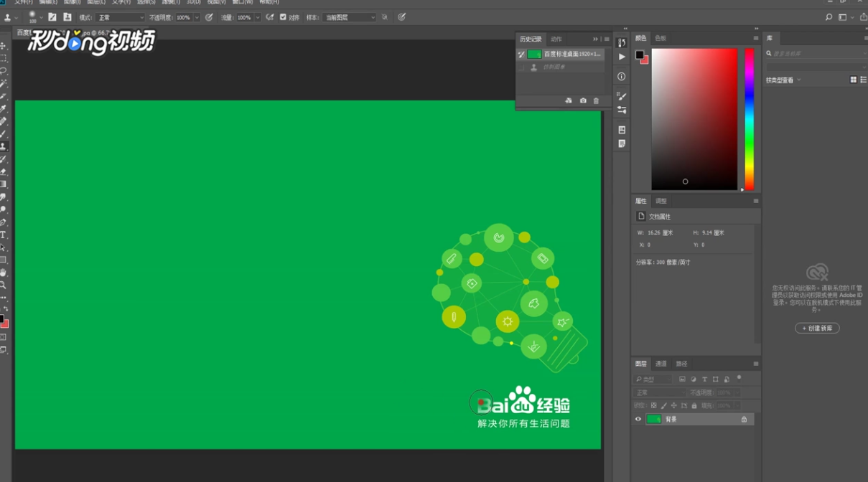Open the Info panel icon in collapsed dock
This screenshot has width=868, height=482.
[x=622, y=76]
